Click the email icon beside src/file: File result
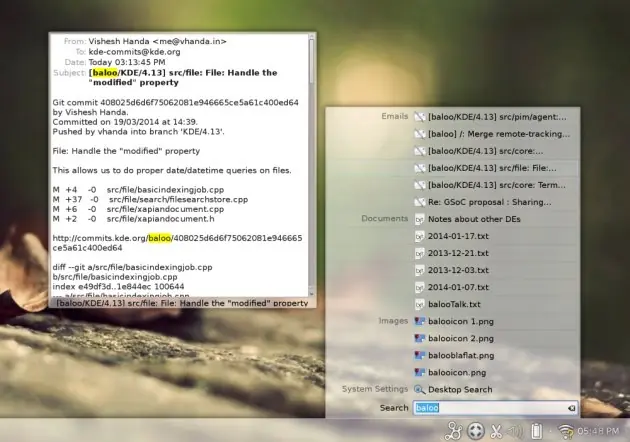The height and width of the screenshot is (442, 630). pyautogui.click(x=419, y=168)
